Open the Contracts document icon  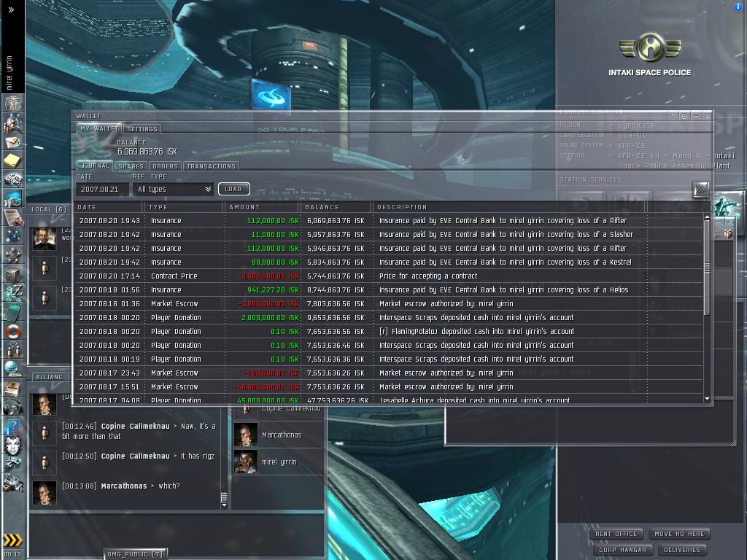tap(13, 217)
